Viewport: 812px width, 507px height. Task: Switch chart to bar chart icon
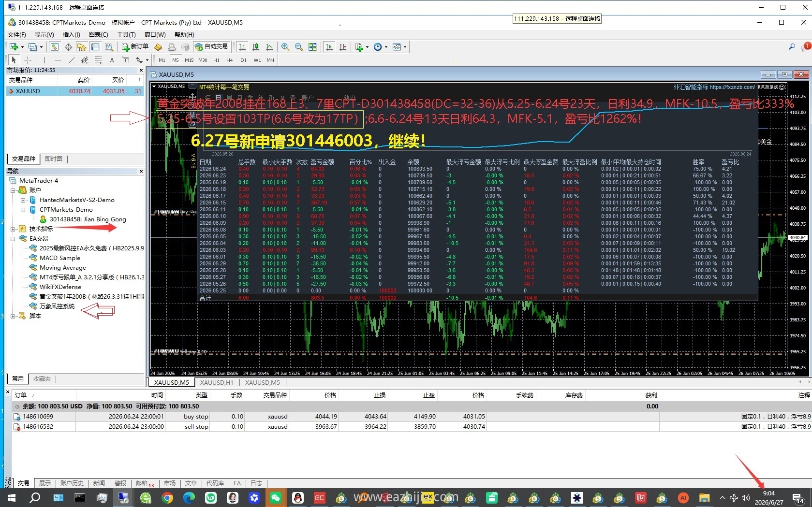242,47
